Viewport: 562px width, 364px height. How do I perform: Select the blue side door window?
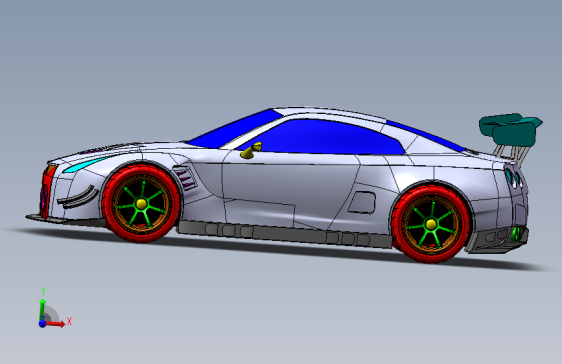pos(323,138)
